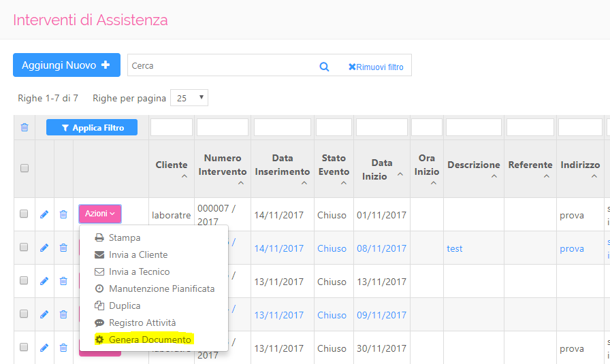Viewport: 610px width, 364px height.
Task: Click the Data Inizio filter input
Action: pos(382,127)
